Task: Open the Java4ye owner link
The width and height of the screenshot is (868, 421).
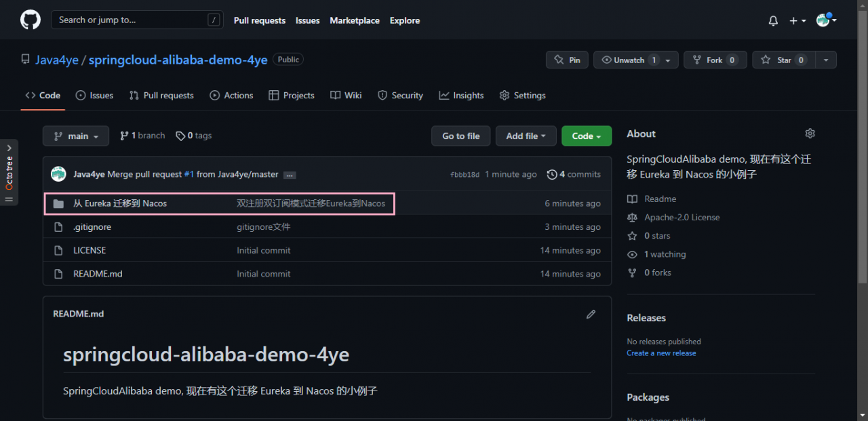Action: click(x=57, y=60)
